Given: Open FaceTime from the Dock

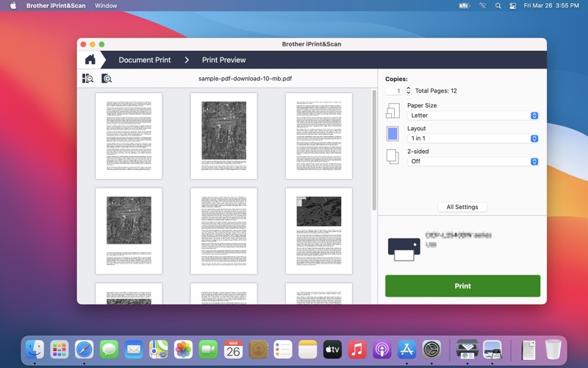Looking at the screenshot, I should 208,350.
